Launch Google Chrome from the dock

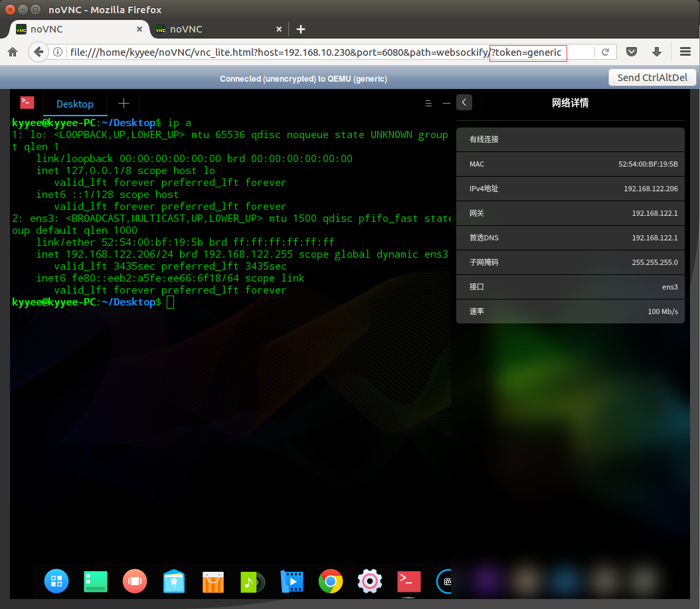pos(330,581)
